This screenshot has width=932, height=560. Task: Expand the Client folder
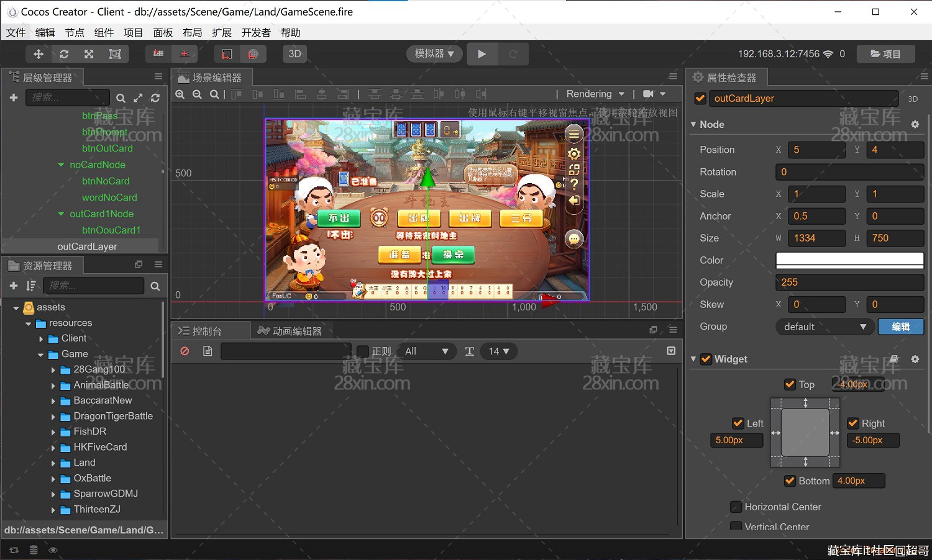pos(41,339)
